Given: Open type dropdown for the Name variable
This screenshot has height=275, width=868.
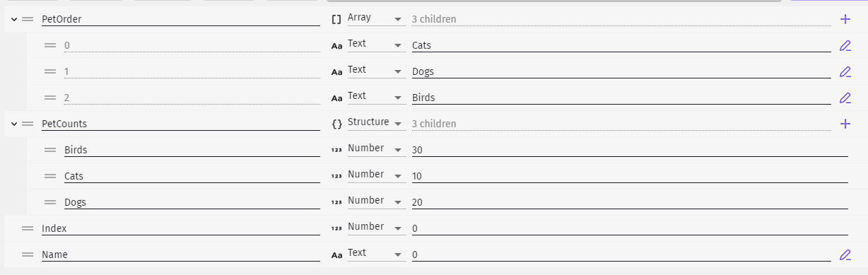Looking at the screenshot, I should point(375,254).
